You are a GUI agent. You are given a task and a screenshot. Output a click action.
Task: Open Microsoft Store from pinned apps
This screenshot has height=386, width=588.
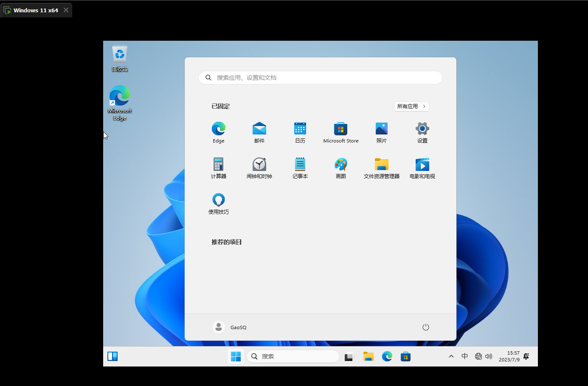[x=340, y=132]
